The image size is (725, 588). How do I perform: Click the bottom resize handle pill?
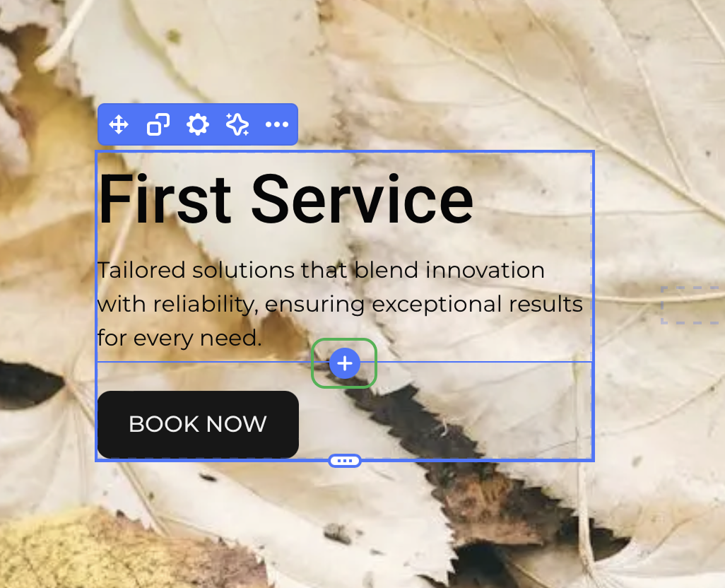344,460
